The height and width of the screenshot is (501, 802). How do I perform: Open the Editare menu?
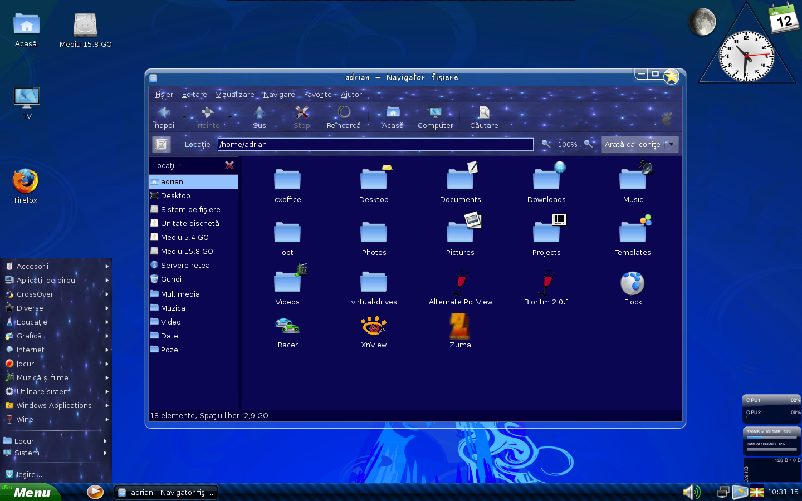click(x=194, y=95)
